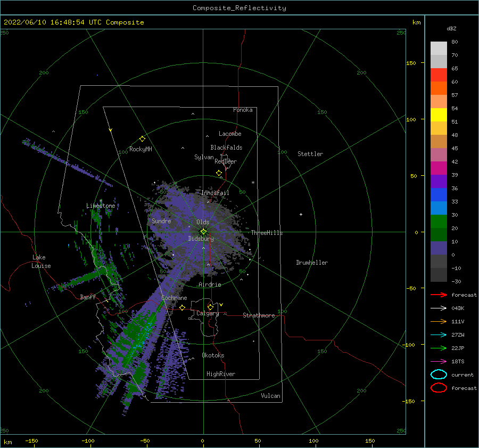Click the Drumheller label

point(312,263)
